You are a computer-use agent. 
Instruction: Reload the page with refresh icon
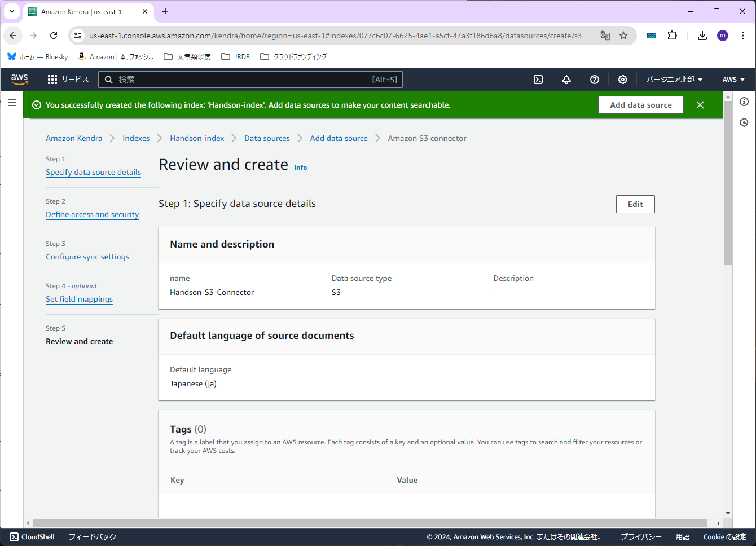pyautogui.click(x=54, y=36)
